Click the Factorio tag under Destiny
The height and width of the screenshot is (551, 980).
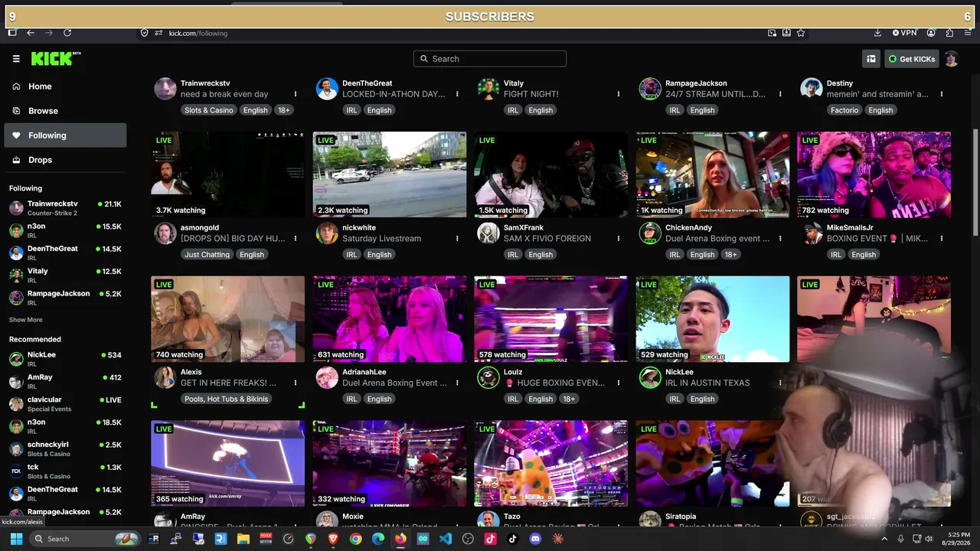[844, 110]
